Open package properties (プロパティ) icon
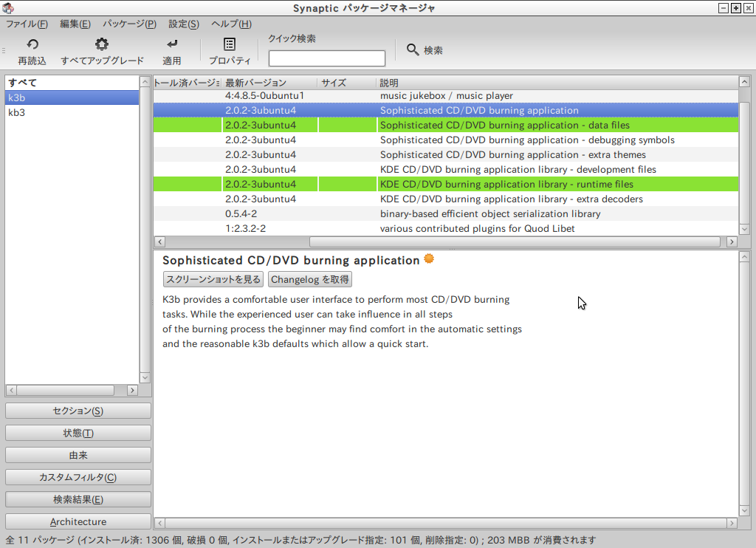Image resolution: width=756 pixels, height=548 pixels. click(230, 44)
